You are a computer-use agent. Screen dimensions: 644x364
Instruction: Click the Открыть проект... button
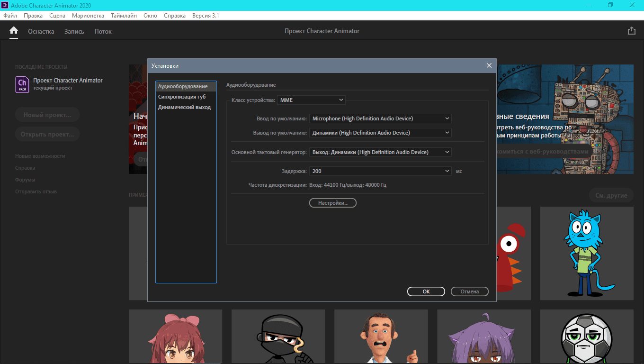(47, 134)
